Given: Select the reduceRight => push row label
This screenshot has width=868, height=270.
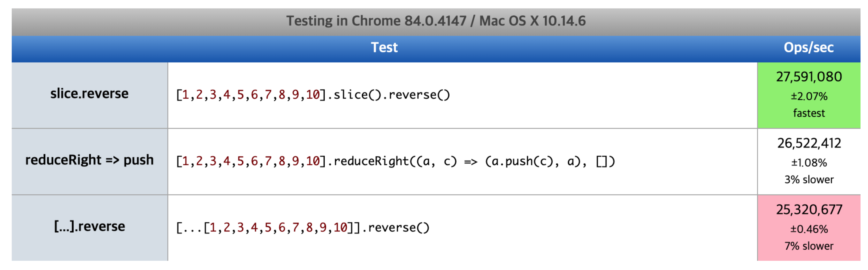Looking at the screenshot, I should pyautogui.click(x=89, y=160).
